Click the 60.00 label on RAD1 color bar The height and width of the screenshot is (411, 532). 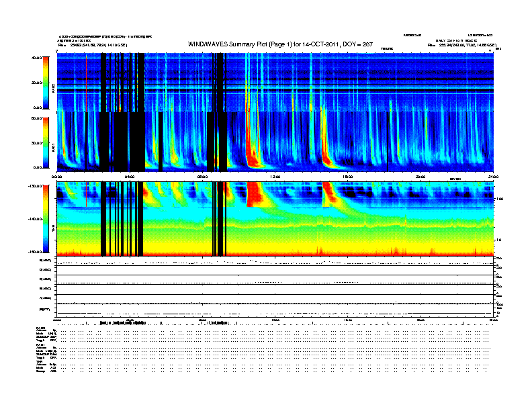point(36,118)
